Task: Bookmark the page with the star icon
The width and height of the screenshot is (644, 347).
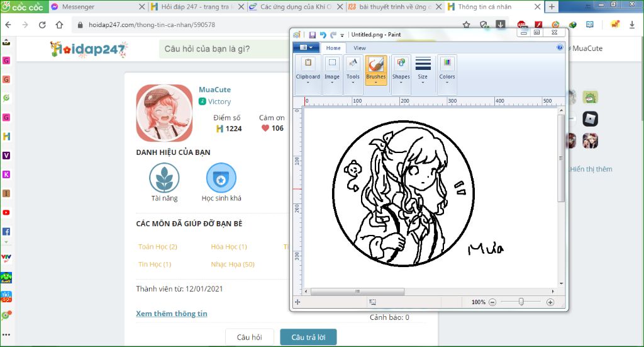Action: 466,25
